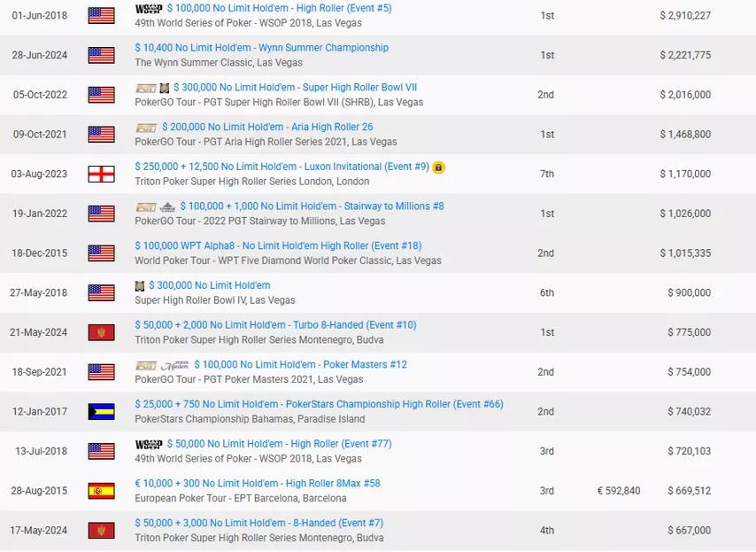Open the Super High Roller Bowl VII link
The image size is (756, 552).
click(x=295, y=88)
